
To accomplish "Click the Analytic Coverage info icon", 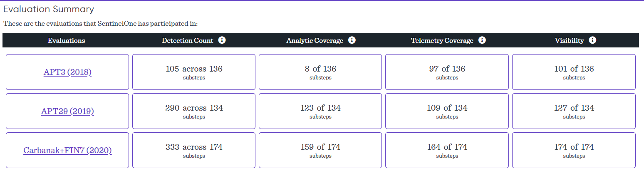I will pos(352,40).
